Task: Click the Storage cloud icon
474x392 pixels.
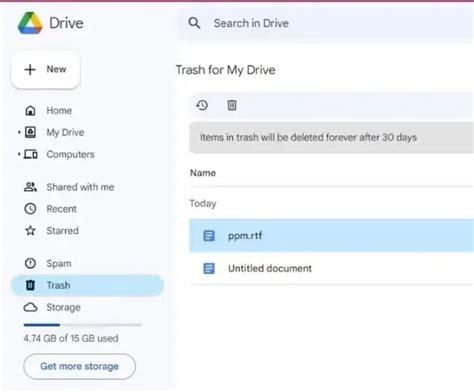Action: point(30,307)
